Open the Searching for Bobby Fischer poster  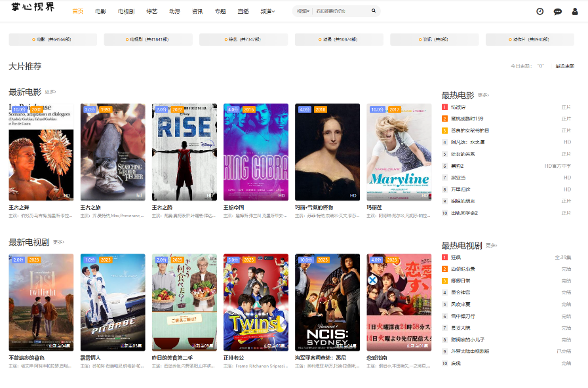pyautogui.click(x=113, y=152)
